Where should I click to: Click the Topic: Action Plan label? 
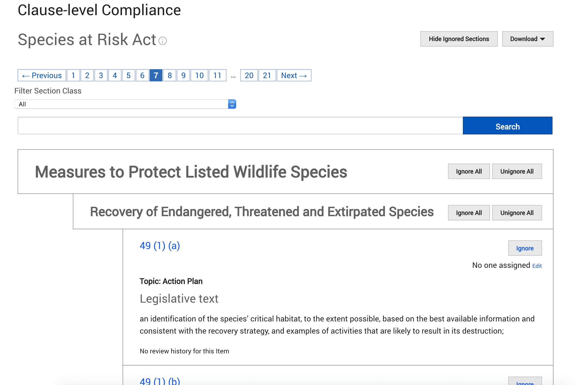click(x=171, y=281)
